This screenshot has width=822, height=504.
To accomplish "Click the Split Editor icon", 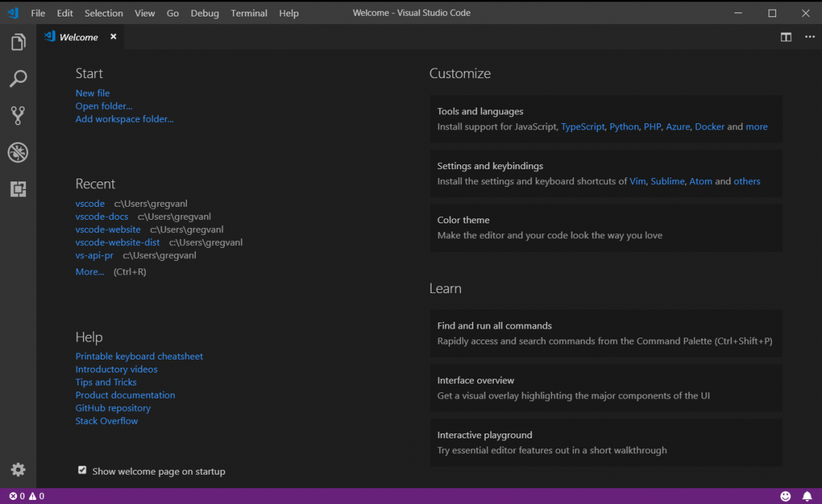I will (x=786, y=37).
